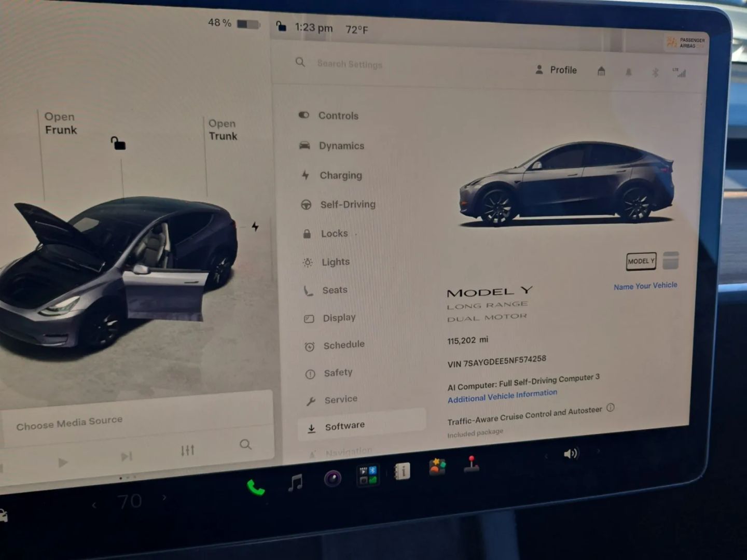747x560 pixels.
Task: Select the Software menu item
Action: [x=362, y=426]
